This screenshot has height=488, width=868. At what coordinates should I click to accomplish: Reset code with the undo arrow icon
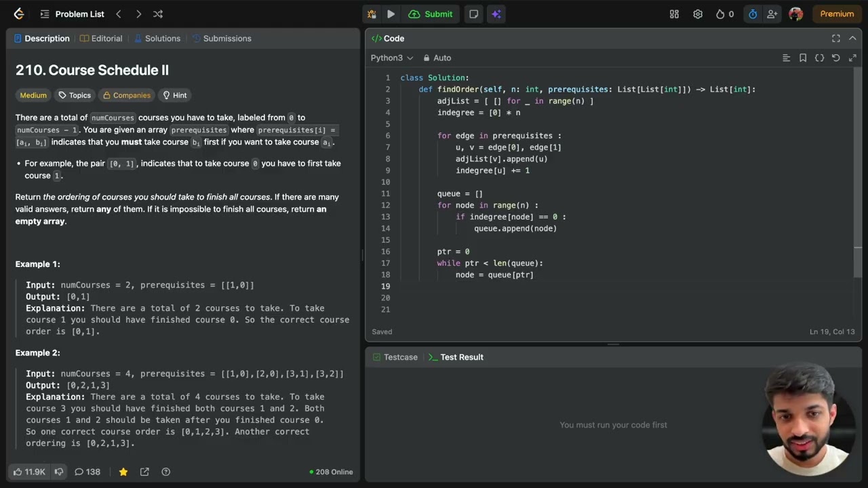[835, 58]
